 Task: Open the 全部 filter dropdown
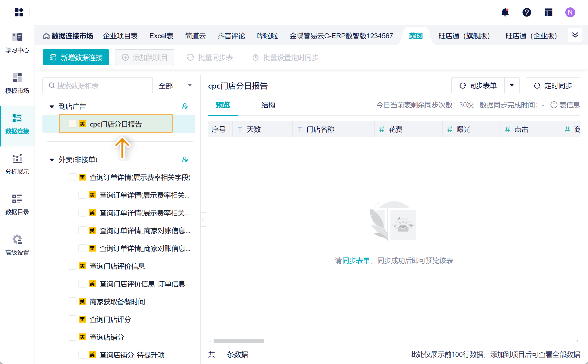click(175, 86)
